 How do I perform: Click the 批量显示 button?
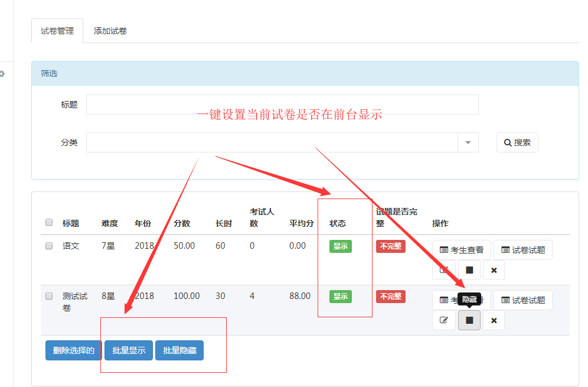point(129,350)
